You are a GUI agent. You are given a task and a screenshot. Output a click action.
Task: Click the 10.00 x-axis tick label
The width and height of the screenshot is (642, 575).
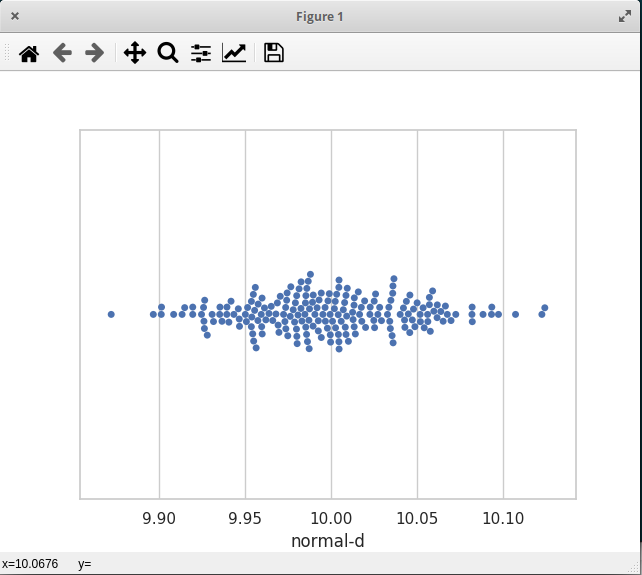point(331,518)
